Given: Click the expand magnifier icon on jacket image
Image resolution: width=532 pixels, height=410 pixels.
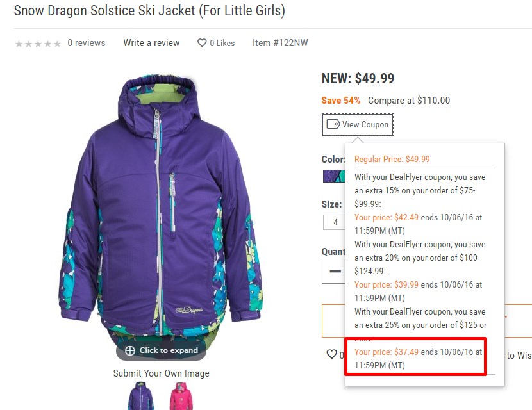Looking at the screenshot, I should pos(130,350).
